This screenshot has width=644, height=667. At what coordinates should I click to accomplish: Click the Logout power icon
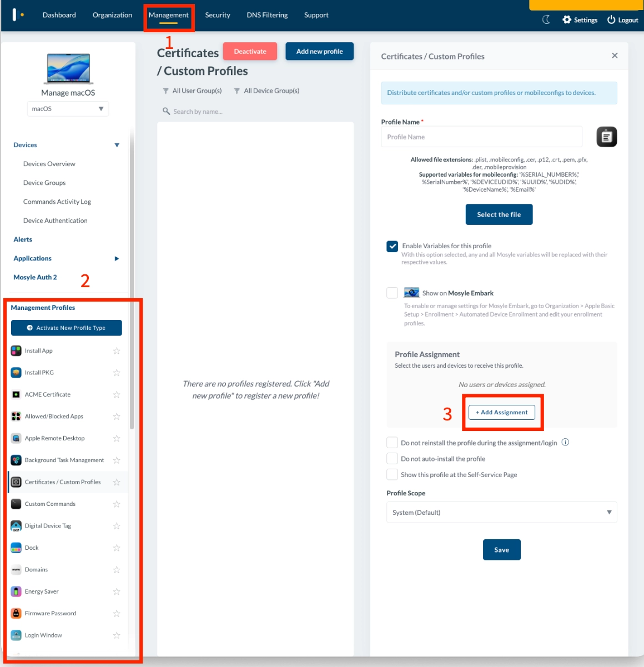coord(611,19)
